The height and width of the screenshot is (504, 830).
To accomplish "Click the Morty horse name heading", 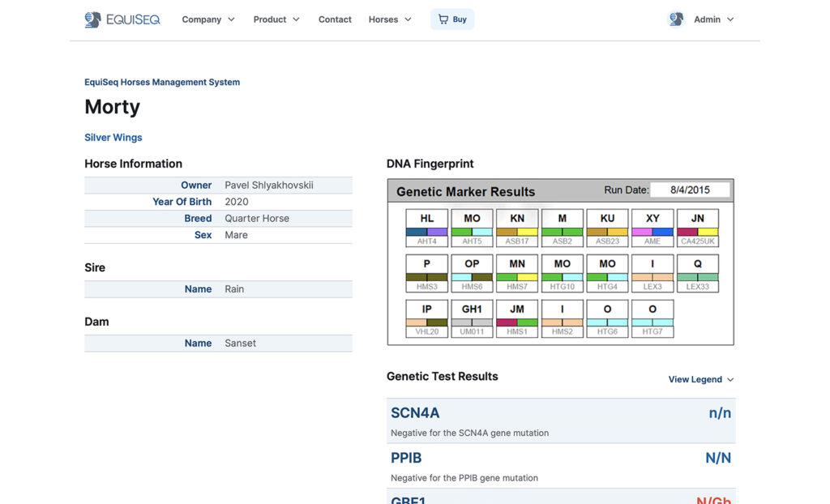I will (x=112, y=107).
